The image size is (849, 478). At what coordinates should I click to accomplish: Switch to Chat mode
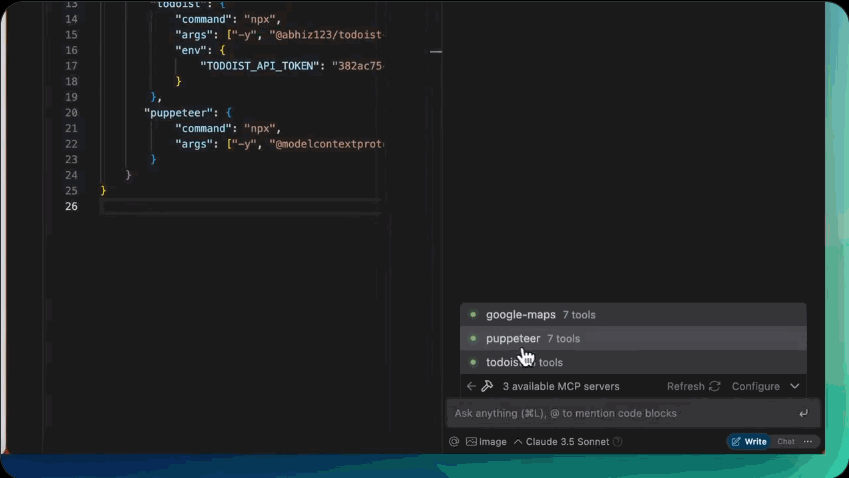pos(786,441)
